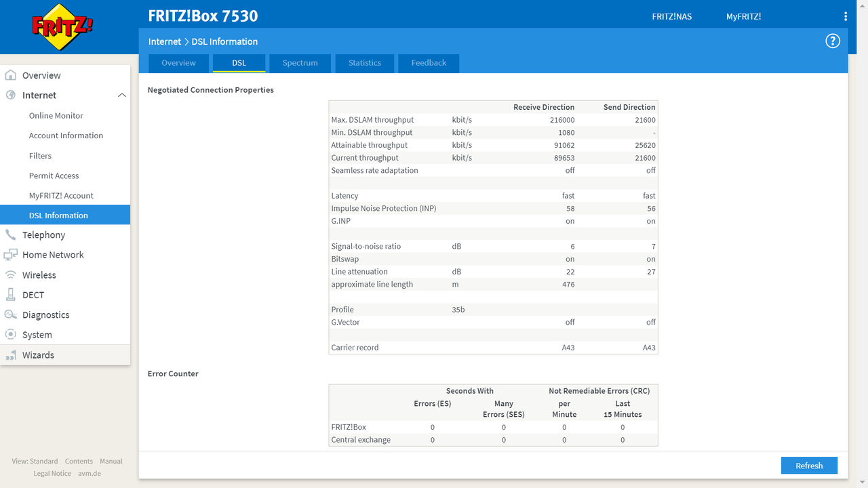Collapse the Internet menu chevron

pos(121,96)
